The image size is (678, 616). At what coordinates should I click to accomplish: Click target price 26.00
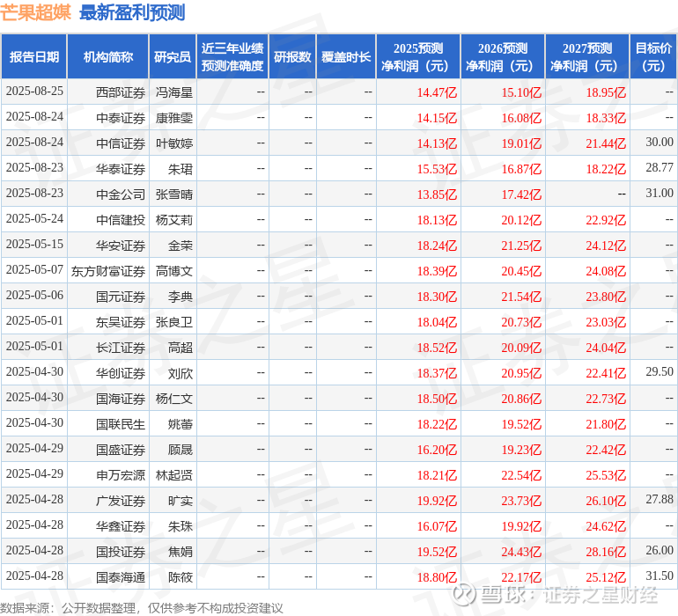660,550
